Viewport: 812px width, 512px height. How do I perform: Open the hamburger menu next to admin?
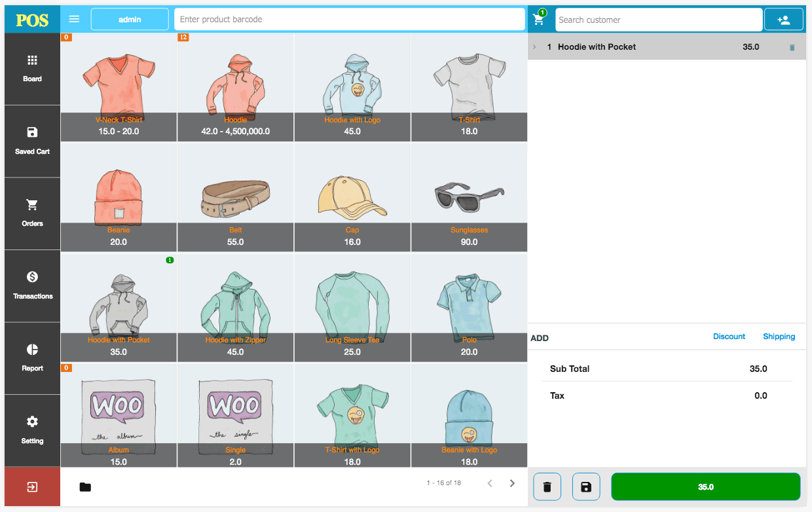[74, 19]
